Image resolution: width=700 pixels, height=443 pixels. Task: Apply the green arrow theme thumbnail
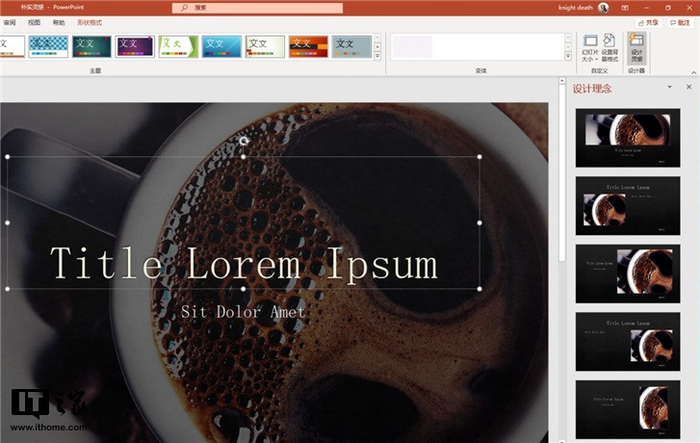[x=178, y=46]
